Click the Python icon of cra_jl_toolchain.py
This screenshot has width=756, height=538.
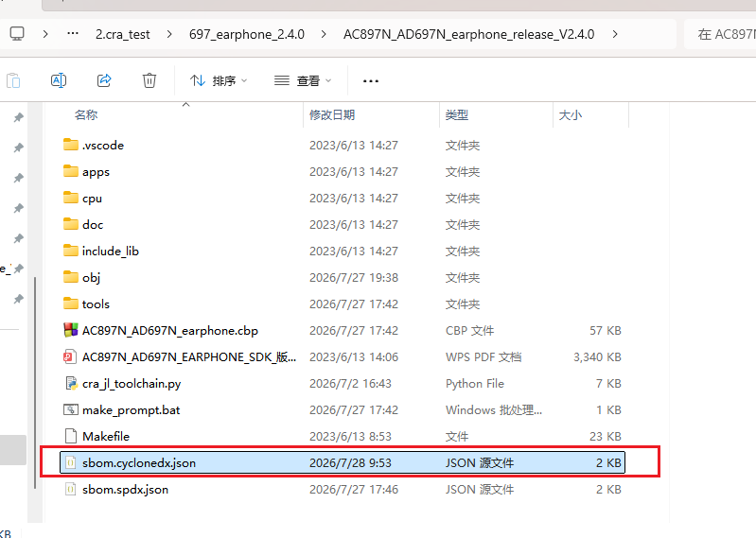pos(71,383)
